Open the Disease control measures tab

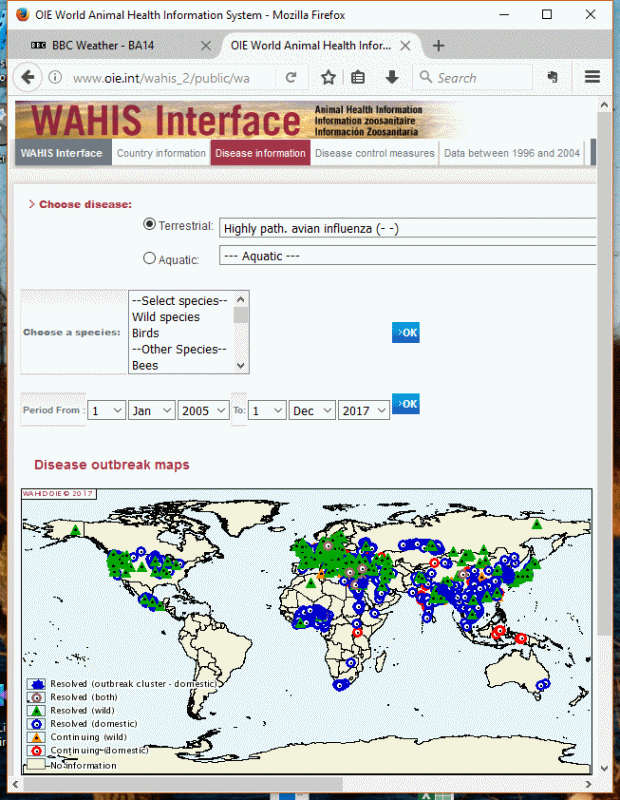375,153
